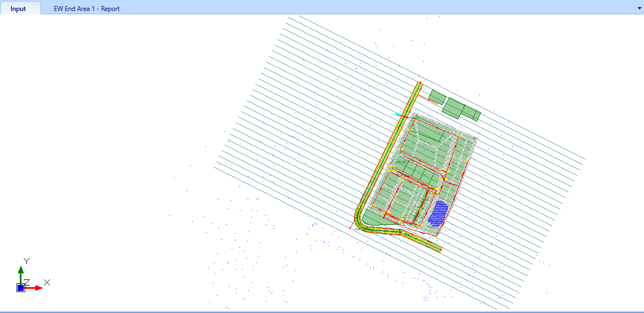Select the blue hatched pond area
Image resolution: width=644 pixels, height=313 pixels.
[438, 213]
